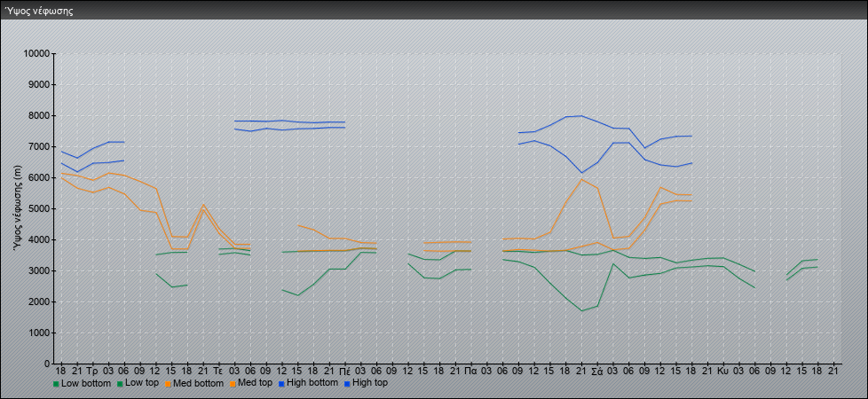Image resolution: width=868 pixels, height=399 pixels.
Task: Toggle the 'High top' legend label
Action: coord(370,383)
